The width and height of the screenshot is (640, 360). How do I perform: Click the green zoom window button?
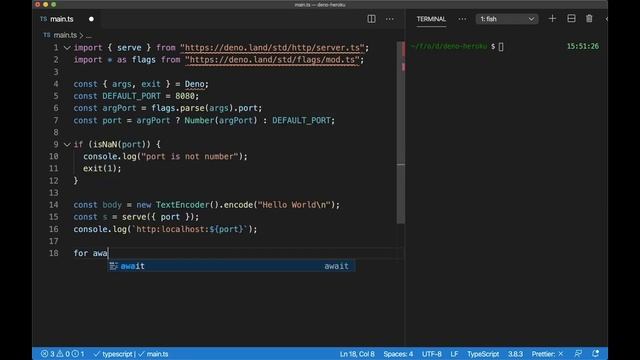pyautogui.click(x=53, y=4)
